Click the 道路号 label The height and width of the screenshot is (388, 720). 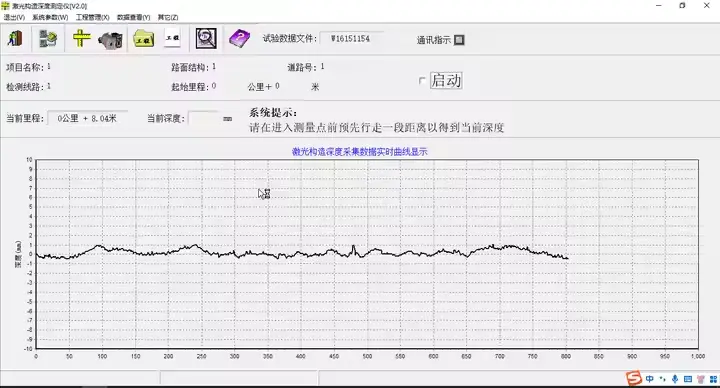click(303, 67)
